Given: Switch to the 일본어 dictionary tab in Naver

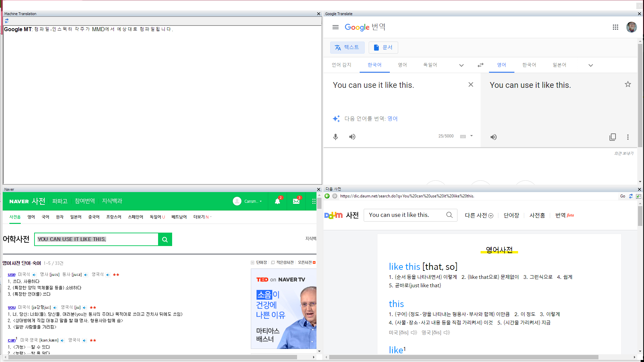Looking at the screenshot, I should pos(76,217).
